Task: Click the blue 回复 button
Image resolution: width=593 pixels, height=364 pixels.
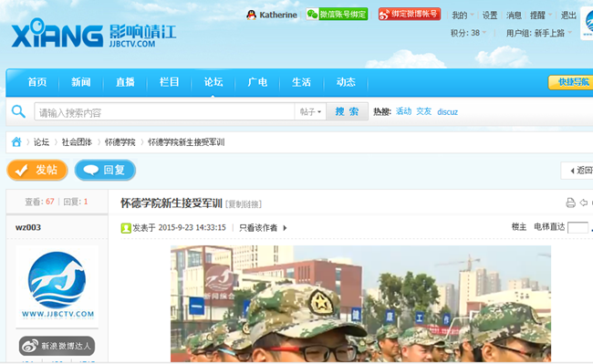Action: pyautogui.click(x=105, y=170)
